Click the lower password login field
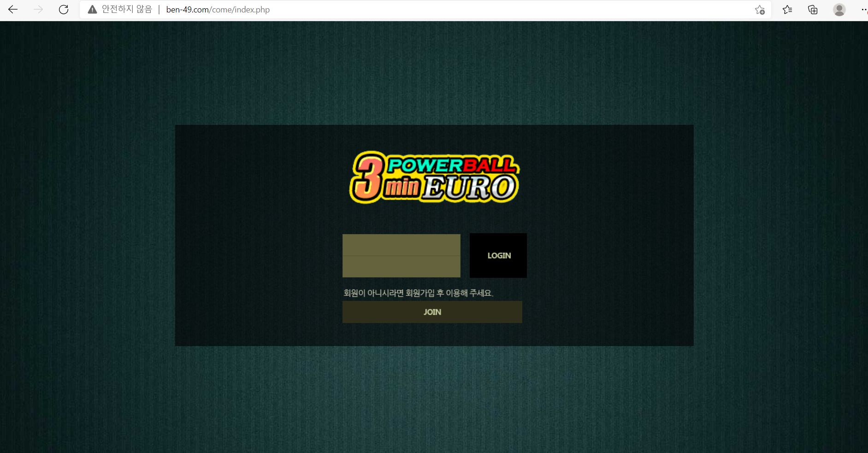 pyautogui.click(x=401, y=267)
